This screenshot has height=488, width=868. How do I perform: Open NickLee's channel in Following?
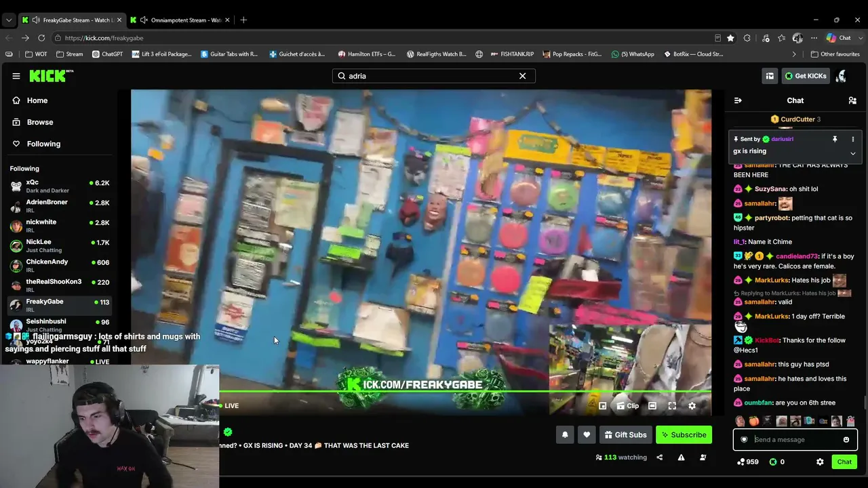coord(60,245)
